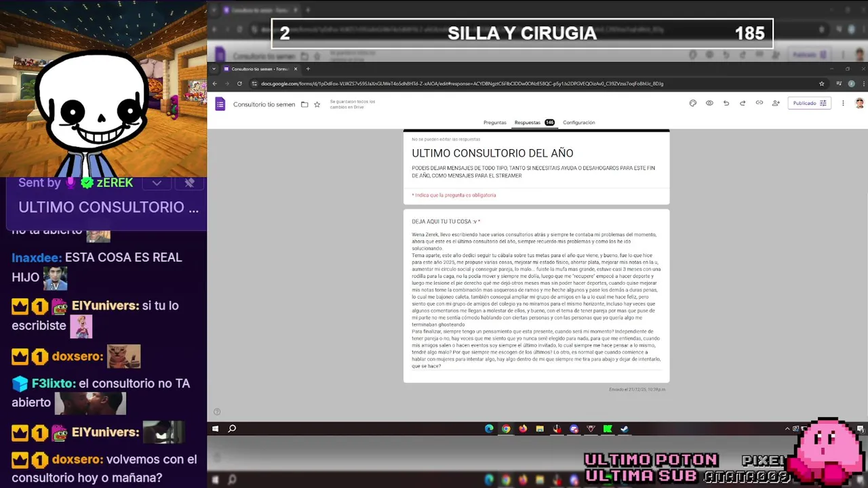This screenshot has height=488, width=868.
Task: Click username Inaxdee in chat
Action: (37, 258)
